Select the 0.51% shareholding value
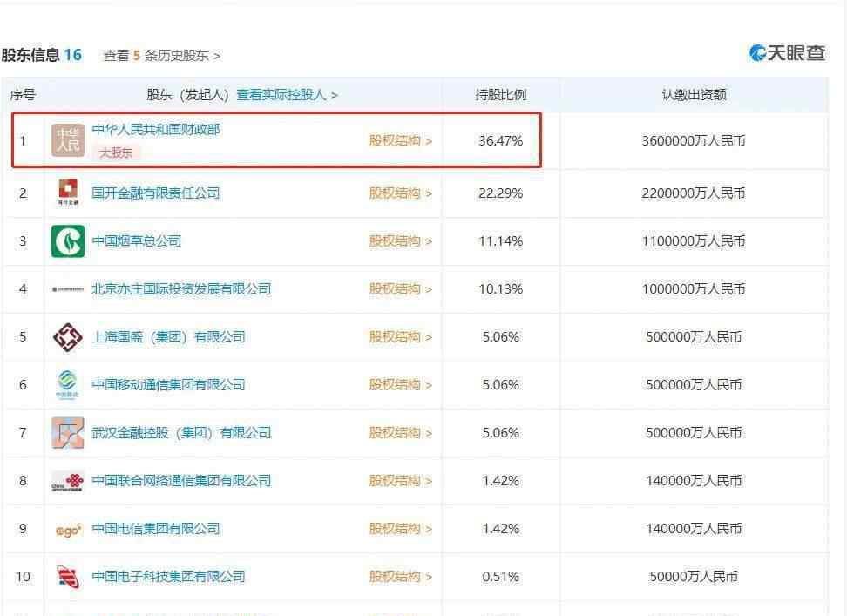847x616 pixels. (x=501, y=577)
